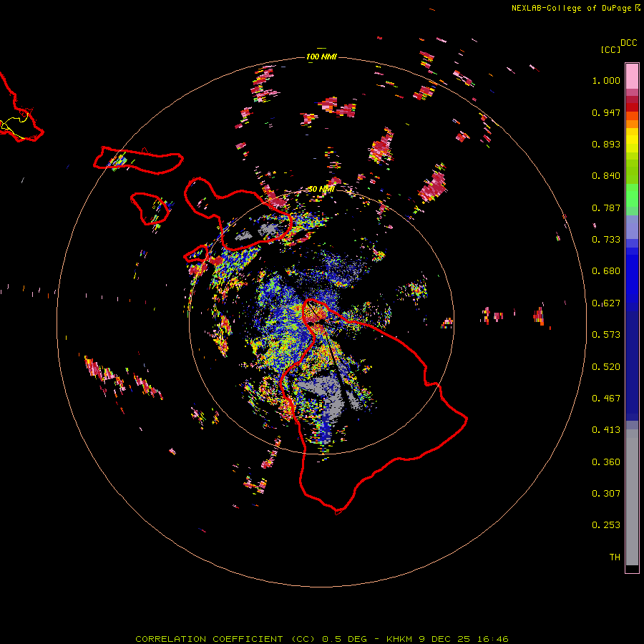Click the 1.000 legend value
This screenshot has width=644, height=644.
pyautogui.click(x=606, y=80)
